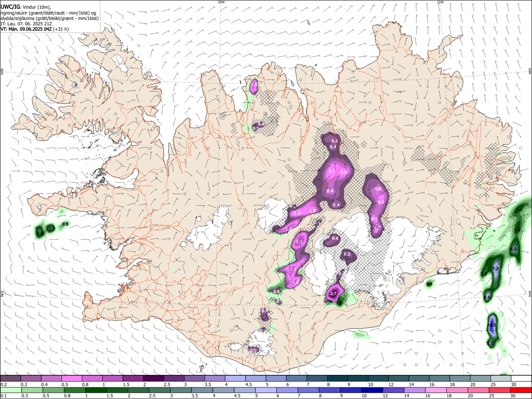Viewport: 532px width, 399px height.
Task: Click the dusky mauve 0.2–0.3 snow scale swatch
Action: tap(10, 378)
